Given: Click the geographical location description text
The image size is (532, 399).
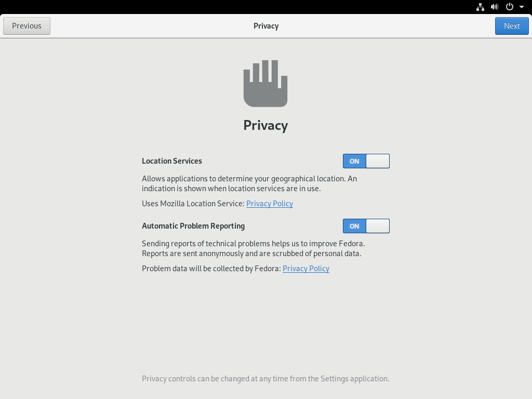Looking at the screenshot, I should pyautogui.click(x=249, y=183).
